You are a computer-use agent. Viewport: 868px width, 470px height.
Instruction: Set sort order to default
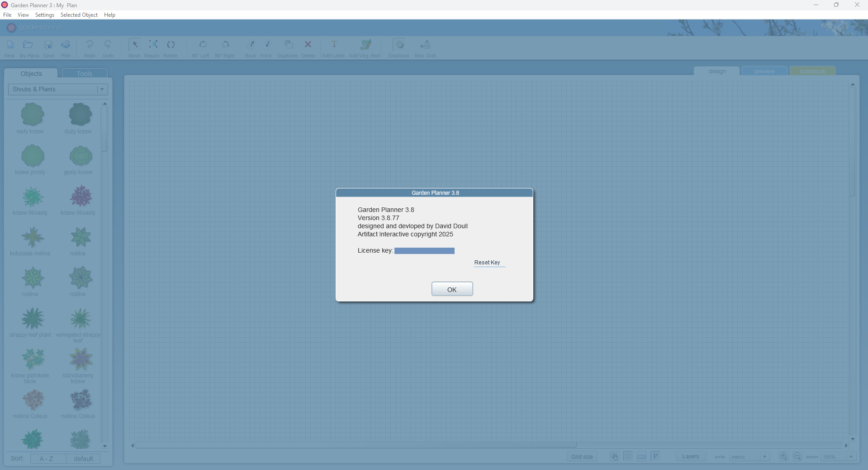click(83, 459)
